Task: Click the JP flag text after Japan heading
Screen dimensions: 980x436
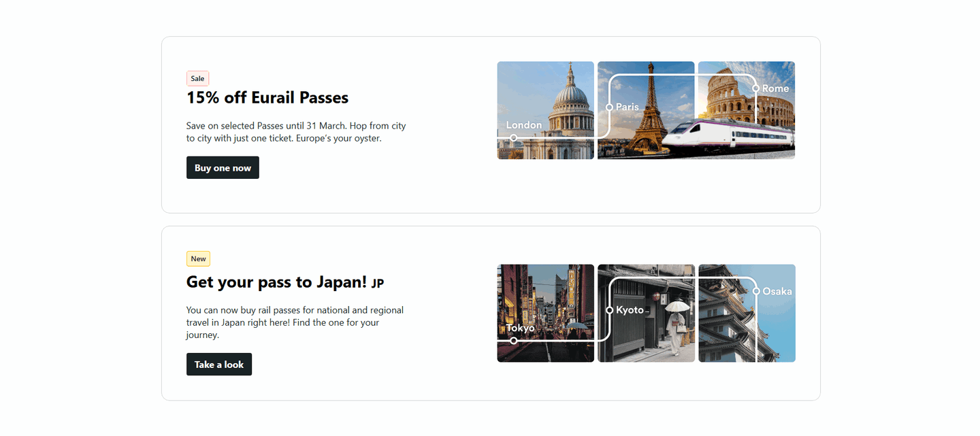Action: tap(378, 283)
